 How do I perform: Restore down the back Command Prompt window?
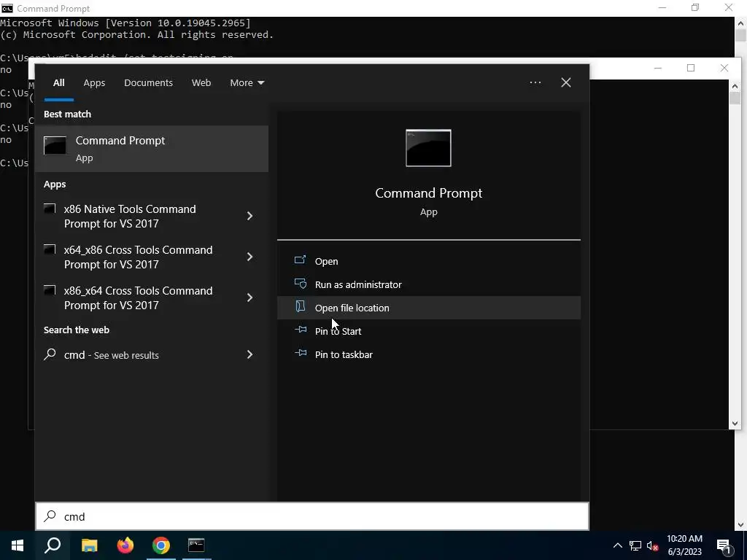tap(695, 7)
